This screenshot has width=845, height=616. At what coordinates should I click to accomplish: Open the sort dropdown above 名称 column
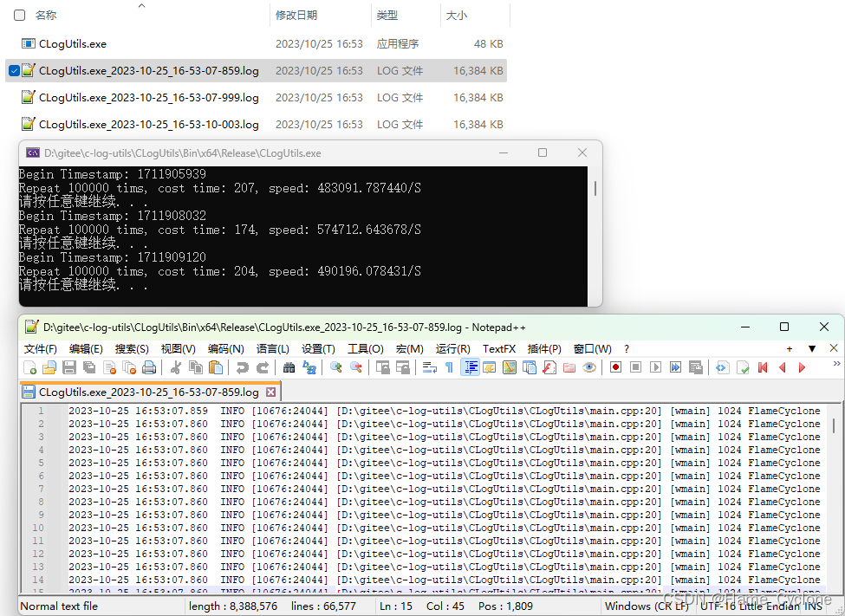(141, 7)
